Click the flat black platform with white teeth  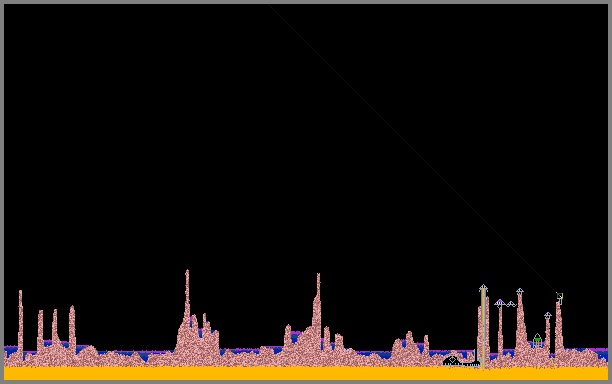pyautogui.click(x=470, y=364)
